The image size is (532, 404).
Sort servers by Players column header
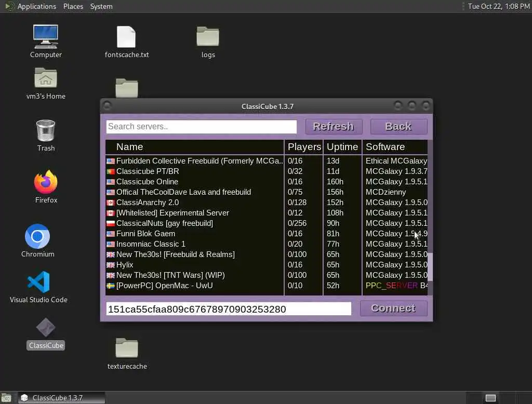303,147
